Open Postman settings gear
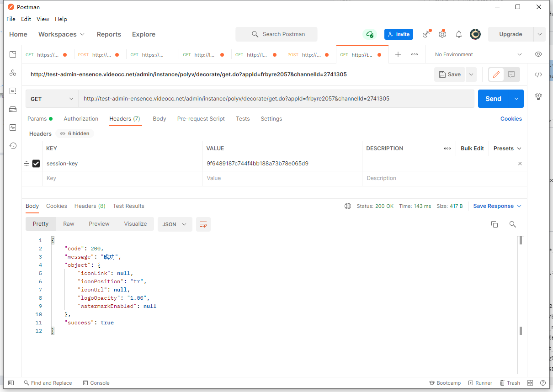The height and width of the screenshot is (392, 553). 442,34
